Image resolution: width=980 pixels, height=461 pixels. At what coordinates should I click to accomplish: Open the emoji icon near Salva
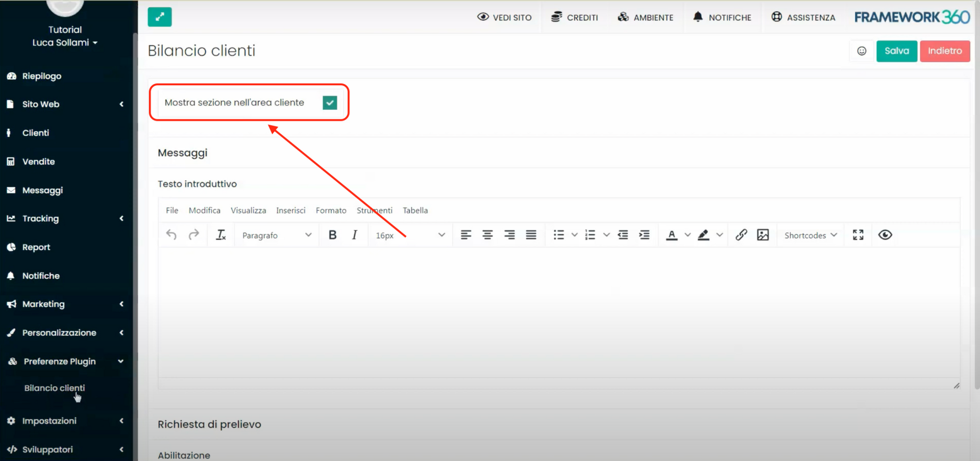pos(862,51)
